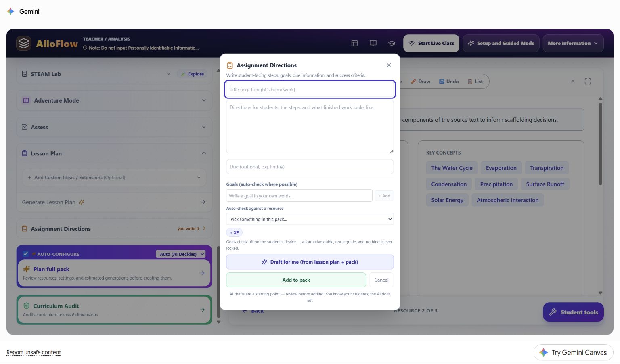Image resolution: width=620 pixels, height=364 pixels.
Task: Click Start Live Class button
Action: pos(431,43)
